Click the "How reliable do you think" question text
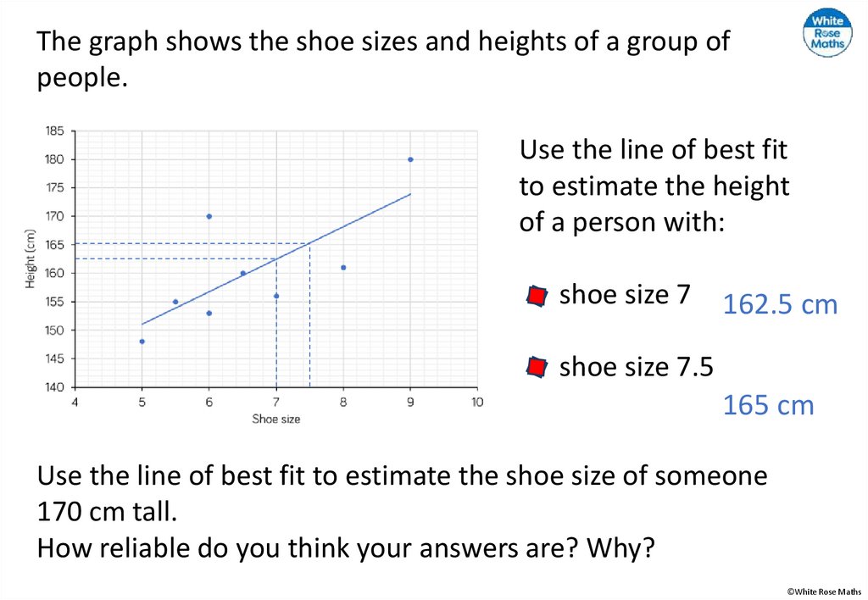 (346, 547)
